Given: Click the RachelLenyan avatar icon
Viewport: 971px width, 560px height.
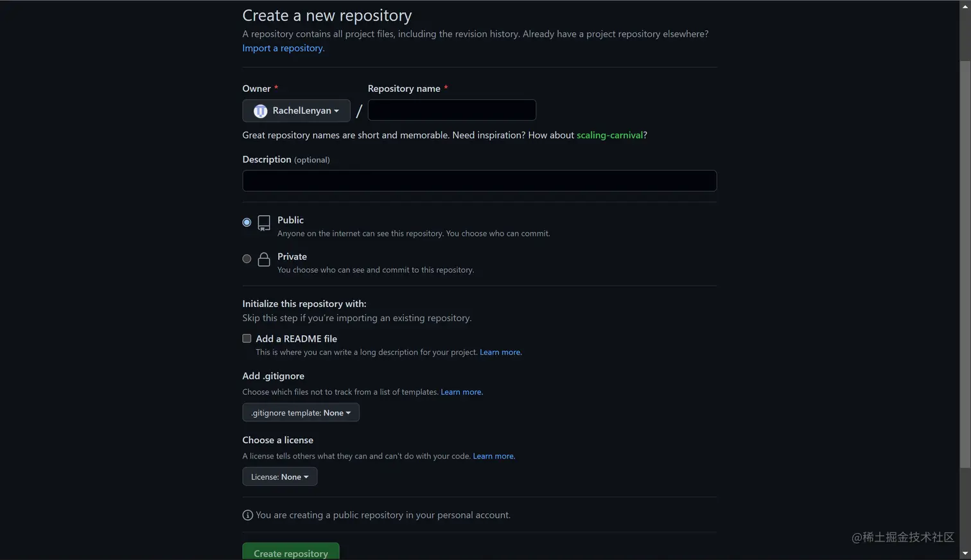Looking at the screenshot, I should [260, 111].
